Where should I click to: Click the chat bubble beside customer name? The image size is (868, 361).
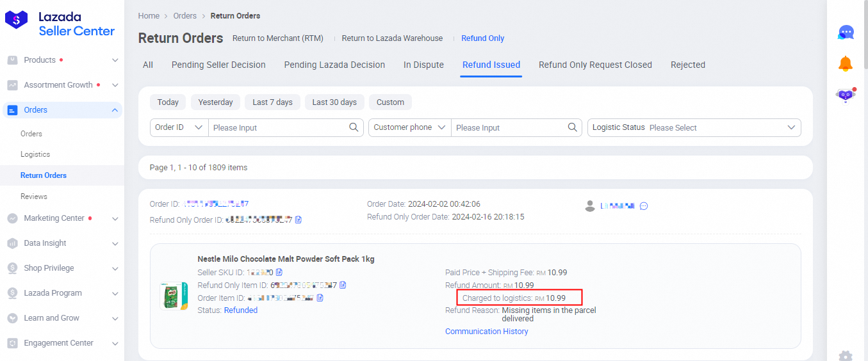coord(644,206)
